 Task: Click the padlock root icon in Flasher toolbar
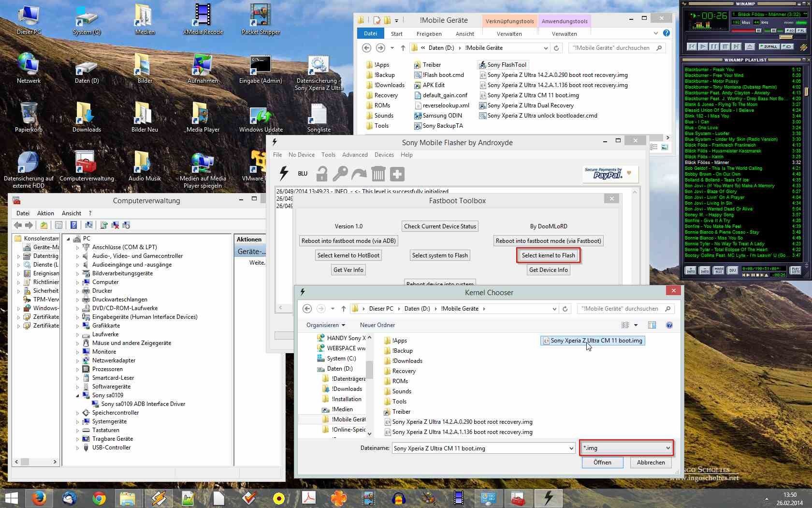(x=322, y=174)
